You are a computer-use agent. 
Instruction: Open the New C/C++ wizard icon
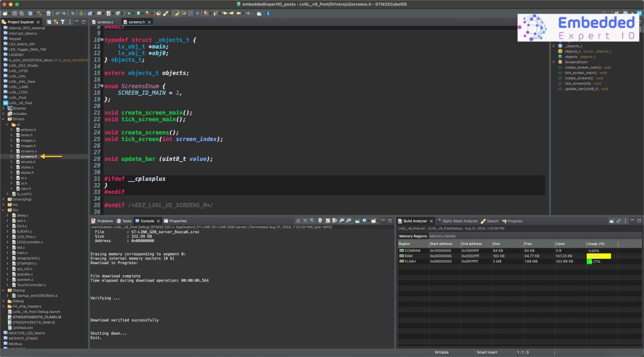pos(6,12)
